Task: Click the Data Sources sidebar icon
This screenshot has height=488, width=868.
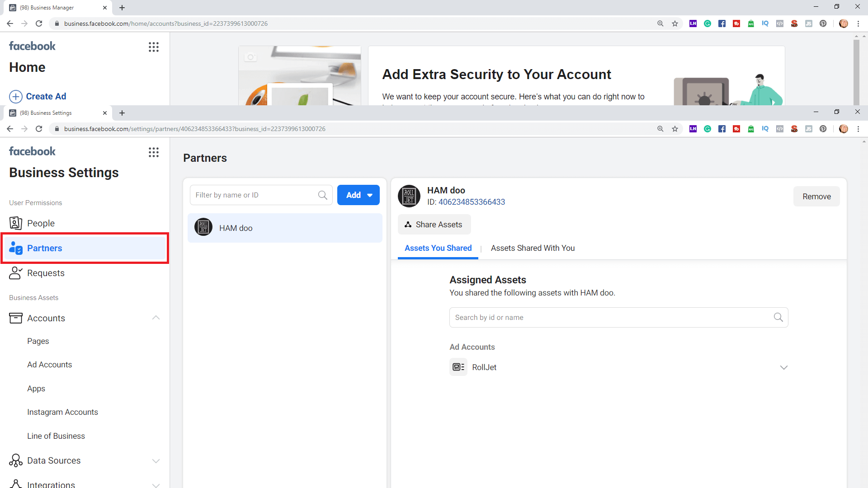Action: pos(15,460)
